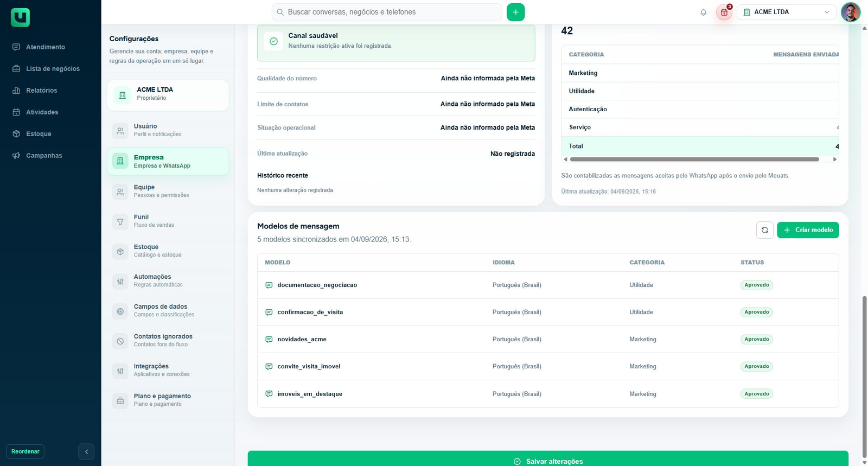Click the template icon beside documentacao_negociacao

269,285
